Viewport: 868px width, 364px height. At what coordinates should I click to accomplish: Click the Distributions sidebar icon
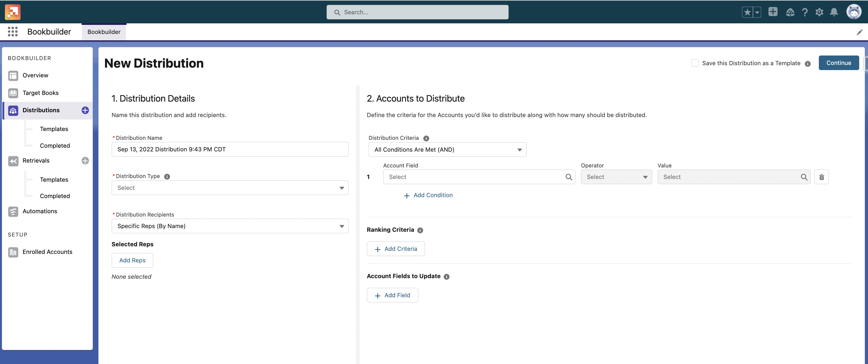click(13, 110)
